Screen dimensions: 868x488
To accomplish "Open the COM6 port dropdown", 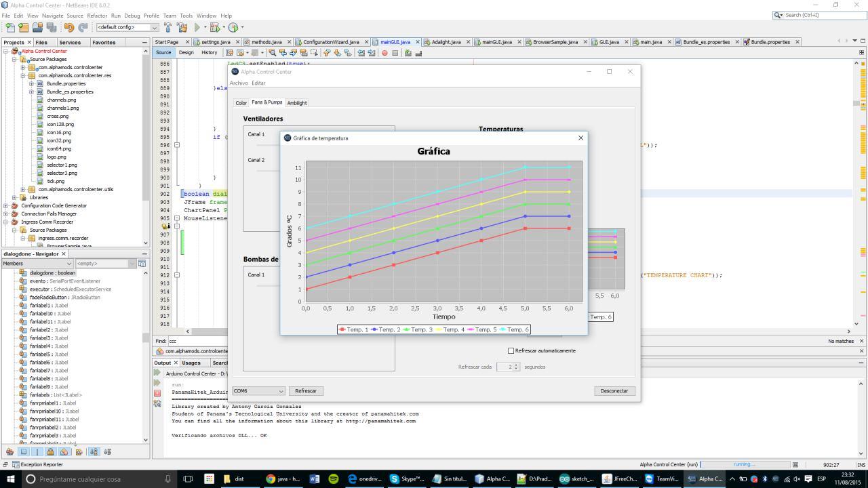I will pos(258,391).
